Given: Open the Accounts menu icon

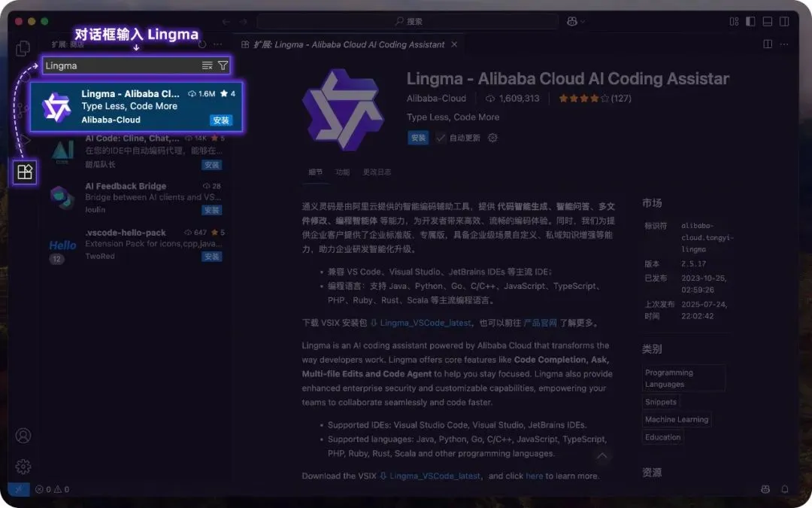Looking at the screenshot, I should (x=23, y=436).
